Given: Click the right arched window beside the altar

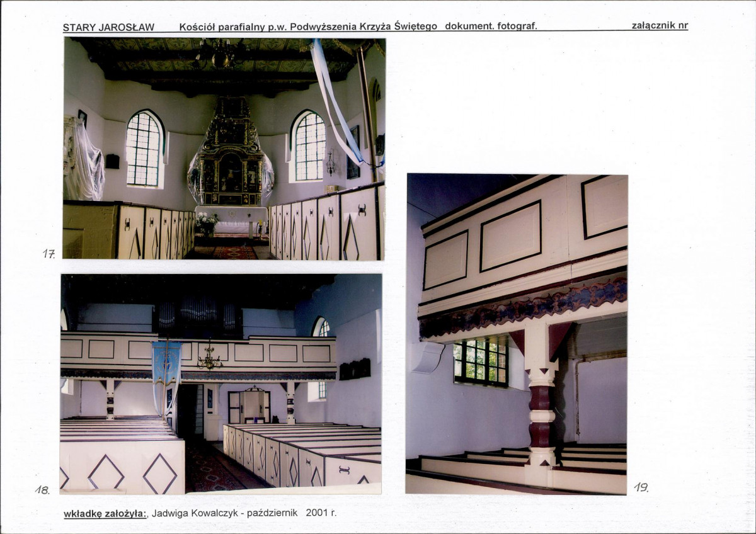Looking at the screenshot, I should pos(309,146).
